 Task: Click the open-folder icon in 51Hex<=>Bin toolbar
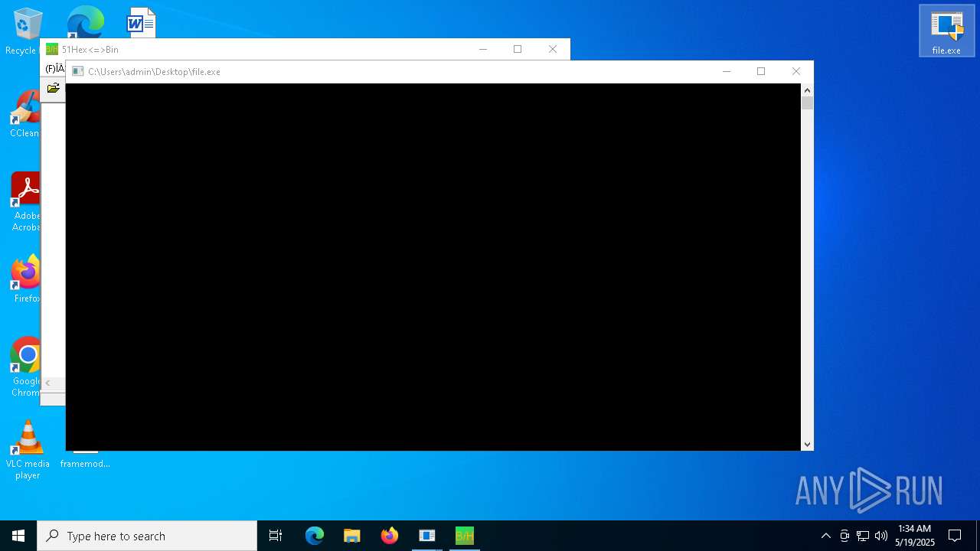pos(53,89)
